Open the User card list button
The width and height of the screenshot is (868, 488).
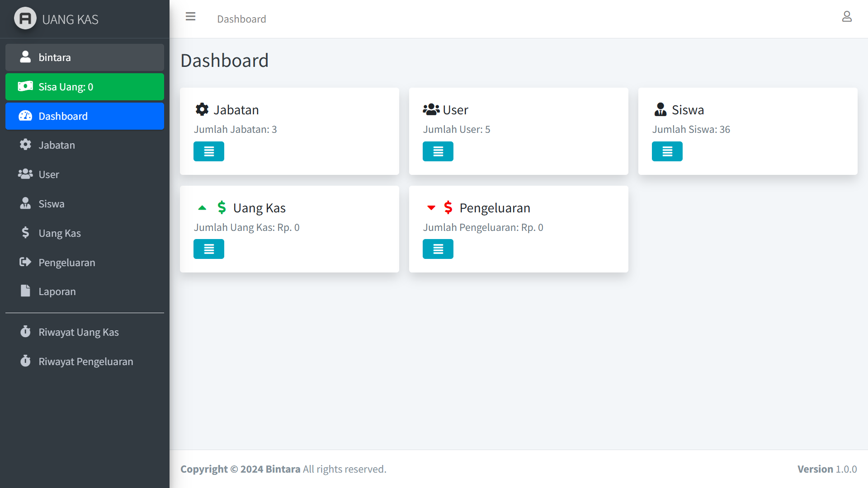point(438,151)
